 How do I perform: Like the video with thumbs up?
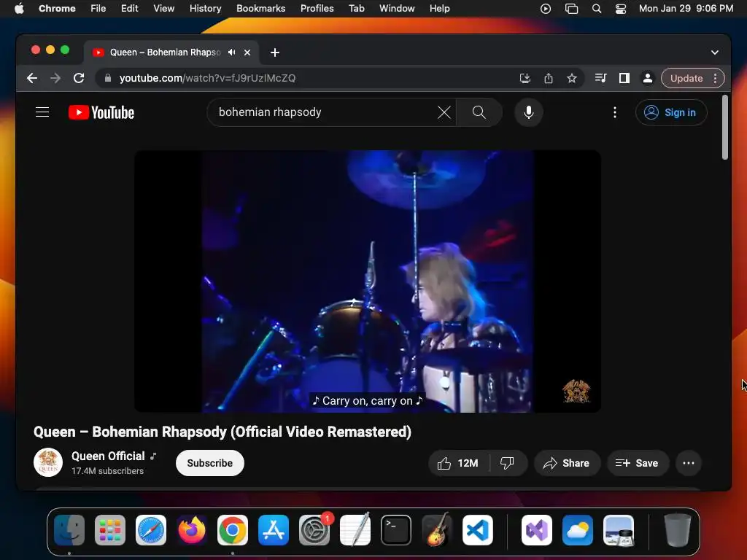tap(444, 463)
